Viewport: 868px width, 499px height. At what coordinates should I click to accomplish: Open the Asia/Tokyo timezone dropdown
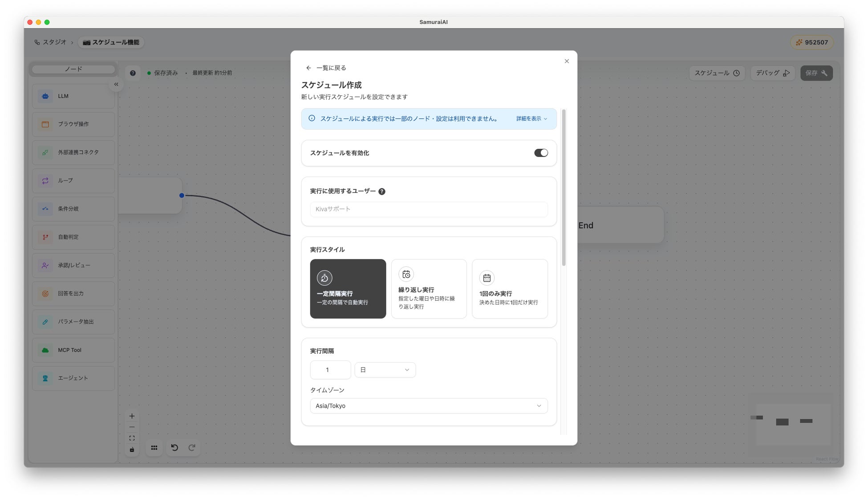(429, 406)
